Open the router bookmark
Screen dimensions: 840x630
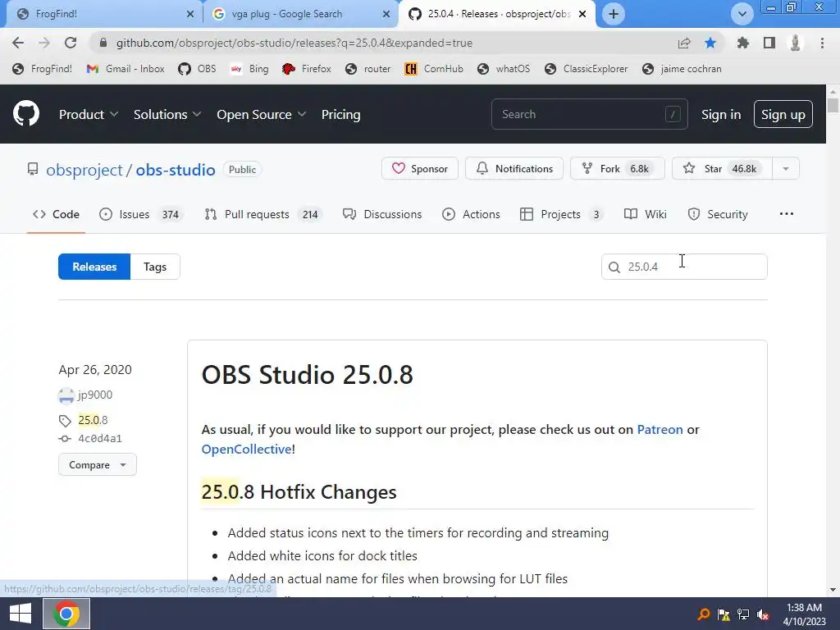368,69
